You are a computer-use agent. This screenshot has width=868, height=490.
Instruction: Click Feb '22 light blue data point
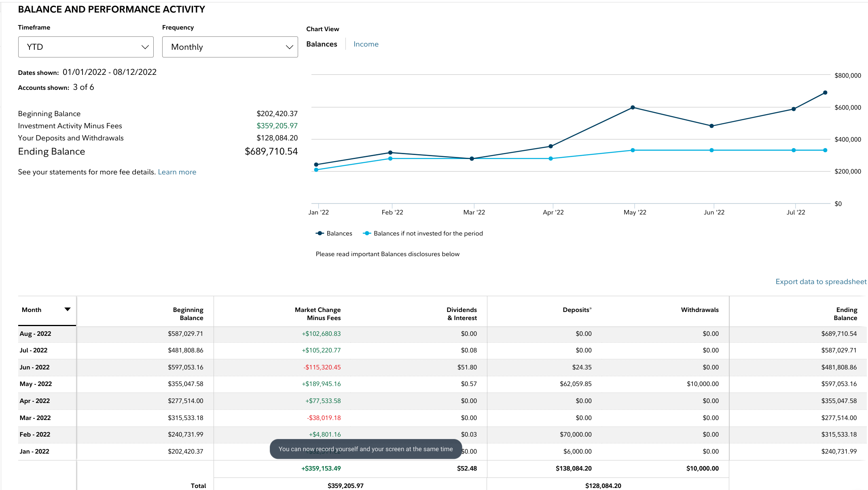coord(390,159)
